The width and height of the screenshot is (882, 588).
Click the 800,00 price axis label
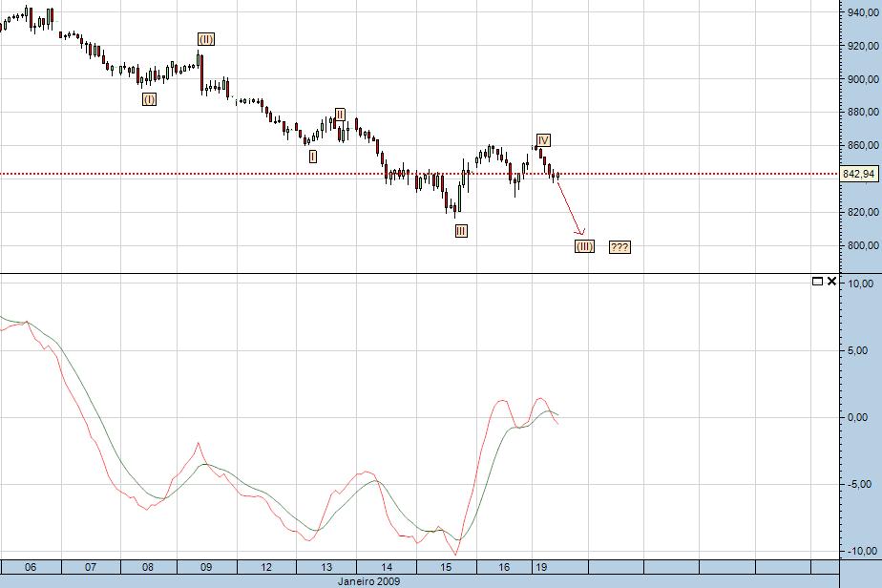862,245
